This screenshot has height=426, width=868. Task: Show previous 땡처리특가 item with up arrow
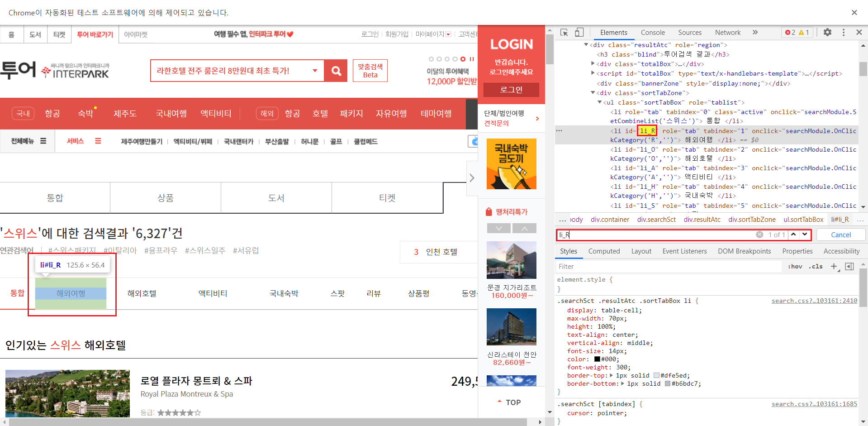[x=525, y=228]
